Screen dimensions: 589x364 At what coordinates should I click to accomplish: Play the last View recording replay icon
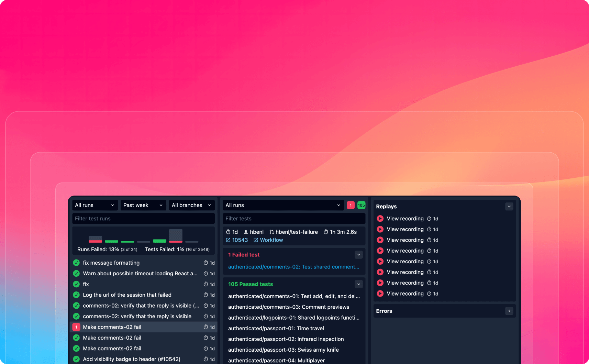coord(380,294)
